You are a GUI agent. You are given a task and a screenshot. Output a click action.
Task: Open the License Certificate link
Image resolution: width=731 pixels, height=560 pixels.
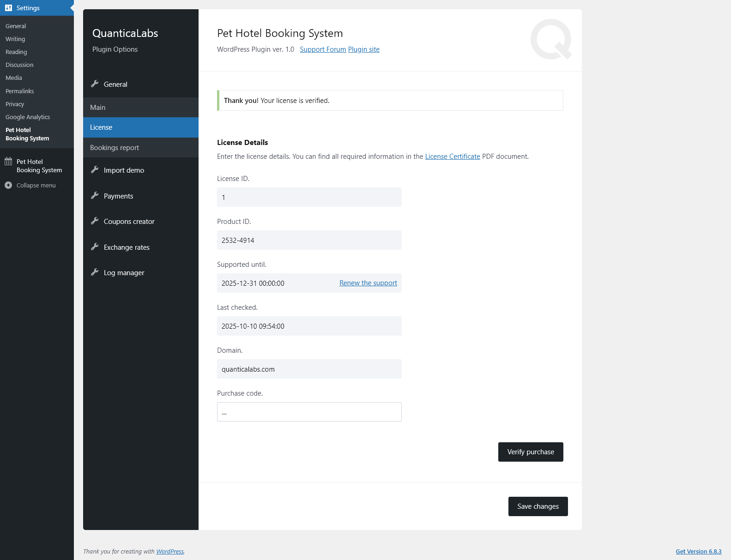453,157
